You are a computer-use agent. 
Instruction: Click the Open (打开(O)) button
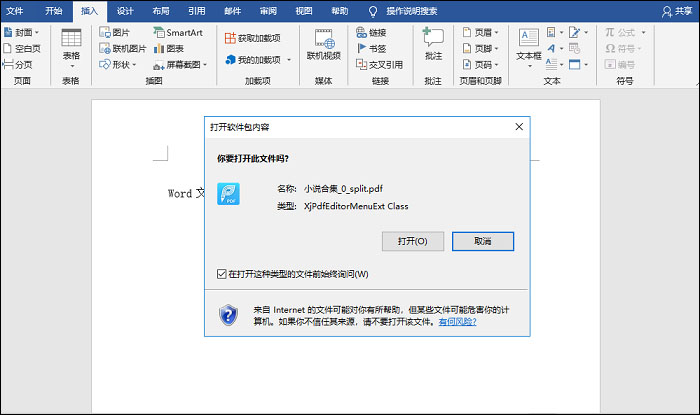[412, 241]
